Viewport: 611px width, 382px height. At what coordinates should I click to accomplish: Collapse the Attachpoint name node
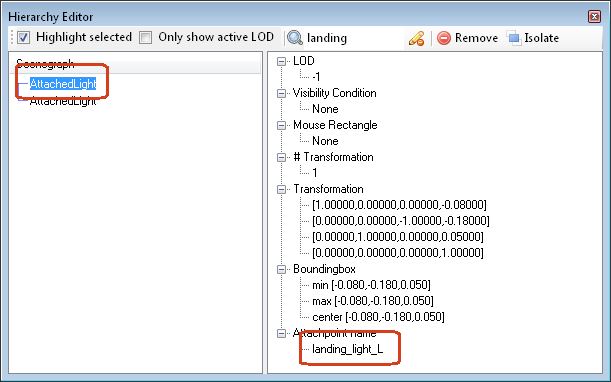tap(281, 333)
